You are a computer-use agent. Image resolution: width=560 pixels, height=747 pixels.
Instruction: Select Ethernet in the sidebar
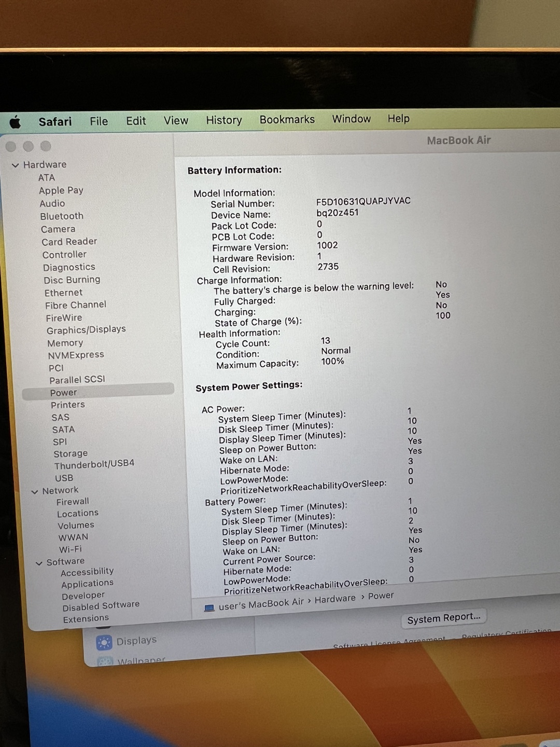pyautogui.click(x=63, y=293)
